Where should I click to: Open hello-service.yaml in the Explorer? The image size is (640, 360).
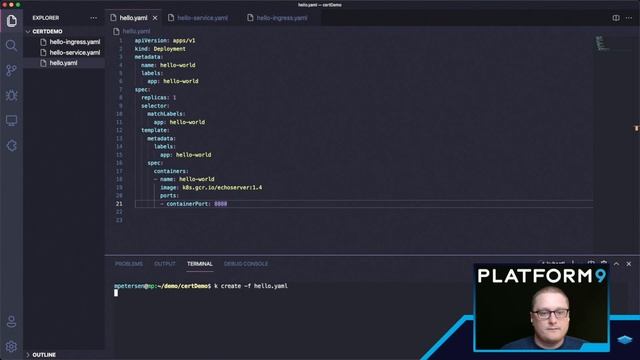tap(75, 52)
